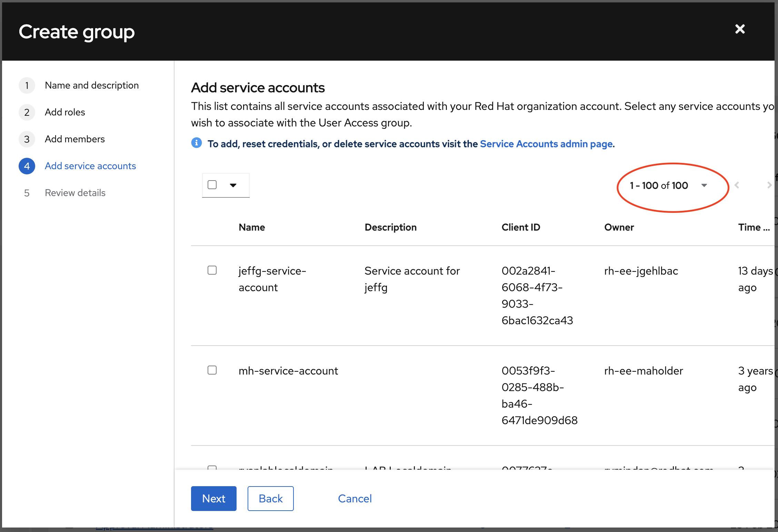Open Service Accounts admin page link
This screenshot has height=532, width=778.
click(546, 144)
